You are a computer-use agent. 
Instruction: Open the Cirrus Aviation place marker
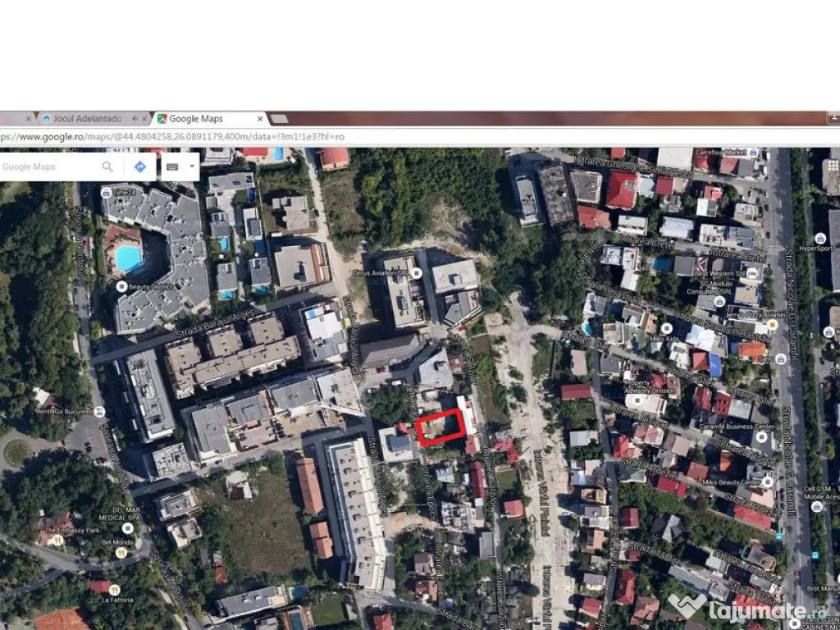click(x=417, y=272)
